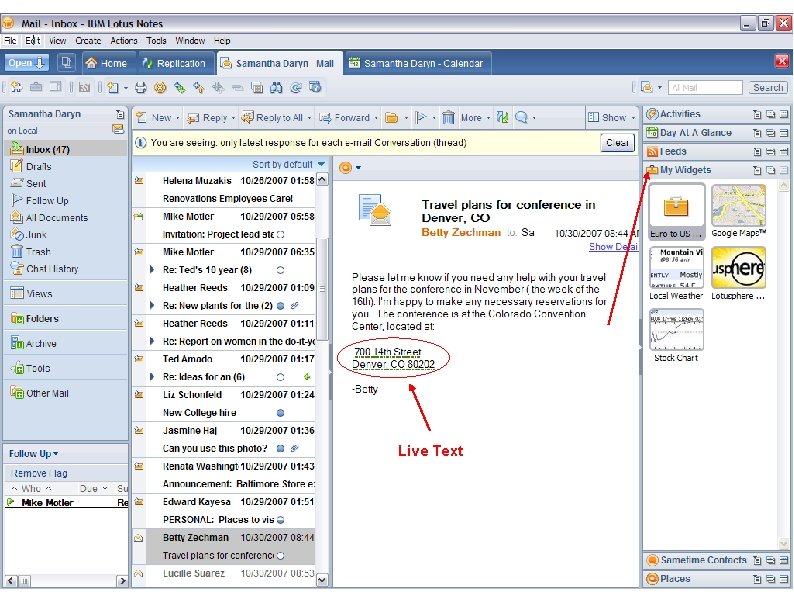Open the Show dropdown

point(612,117)
